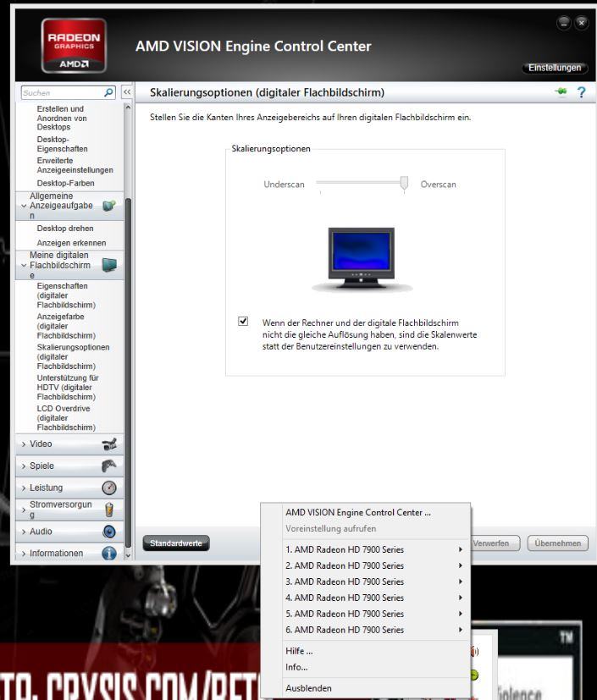Collapse Allgemeine Anzeigeaufgaben section
The width and height of the screenshot is (597, 700).
pos(24,206)
